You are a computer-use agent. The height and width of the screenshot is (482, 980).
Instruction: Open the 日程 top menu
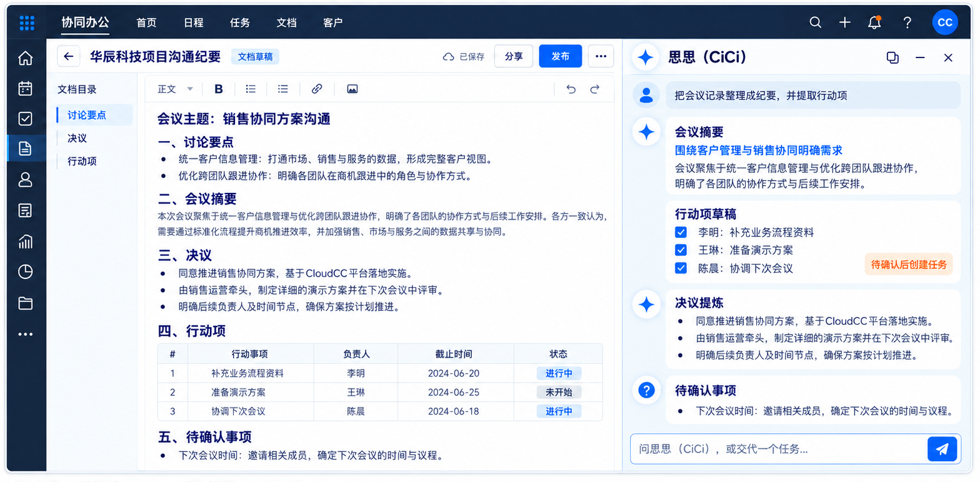[x=193, y=22]
